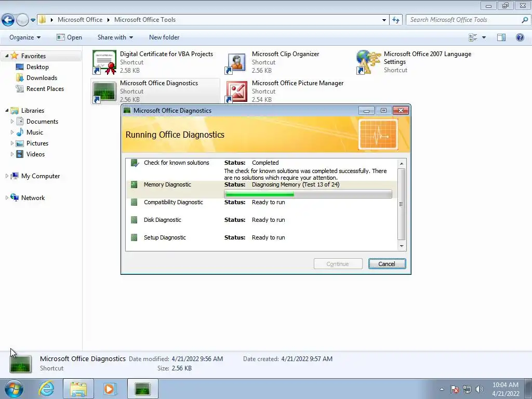Viewport: 532px width, 399px height.
Task: Click the volume speaker tray icon
Action: click(479, 389)
